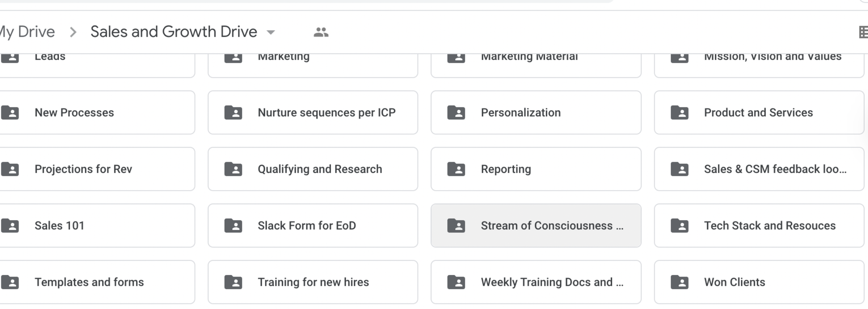The width and height of the screenshot is (868, 309).
Task: Click the folder icon next to Won Clients
Action: pyautogui.click(x=679, y=282)
